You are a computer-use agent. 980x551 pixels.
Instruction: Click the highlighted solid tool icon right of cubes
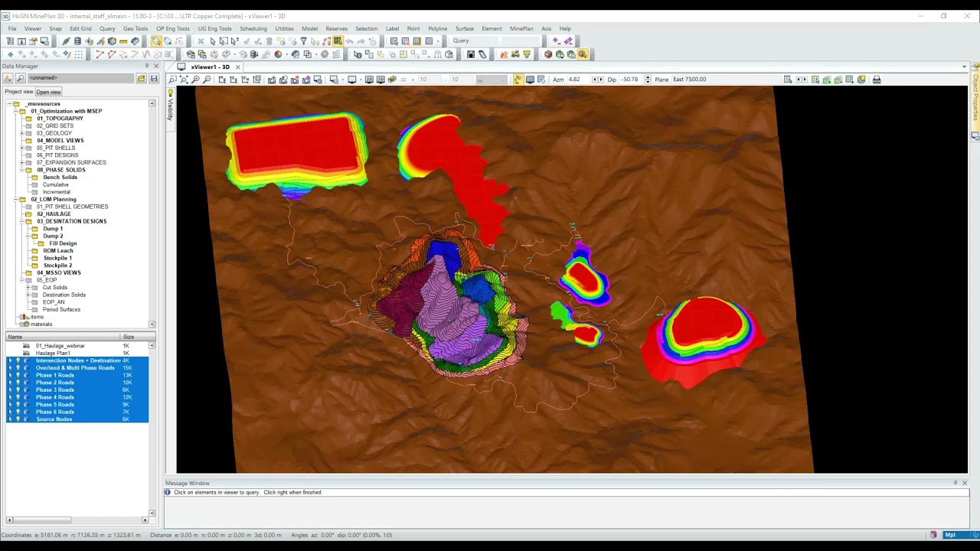tap(583, 54)
